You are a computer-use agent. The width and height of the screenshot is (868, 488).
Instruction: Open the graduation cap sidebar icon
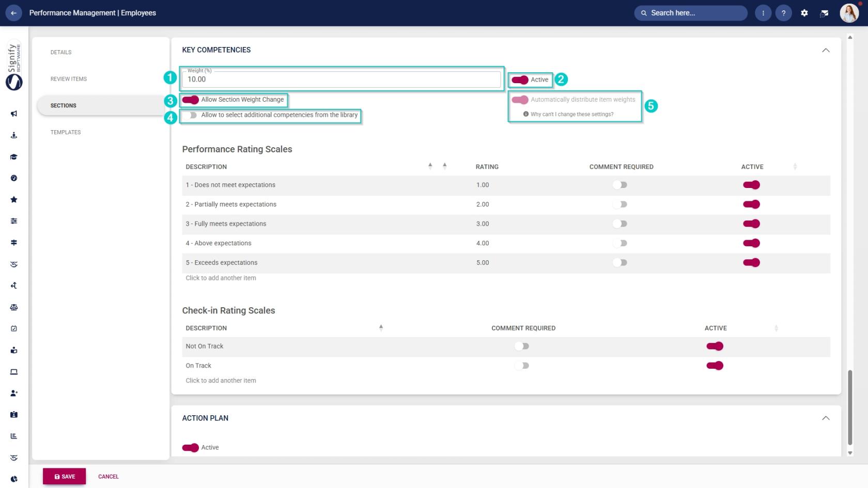coord(14,157)
